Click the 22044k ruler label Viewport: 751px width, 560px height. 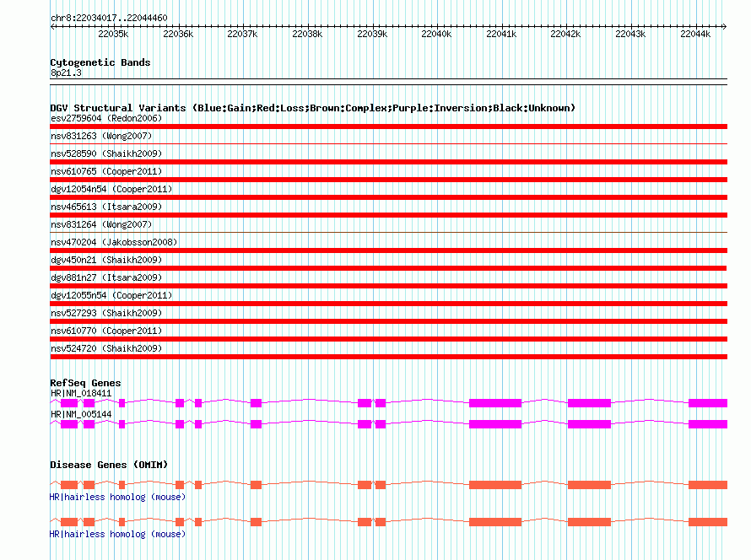coord(695,34)
